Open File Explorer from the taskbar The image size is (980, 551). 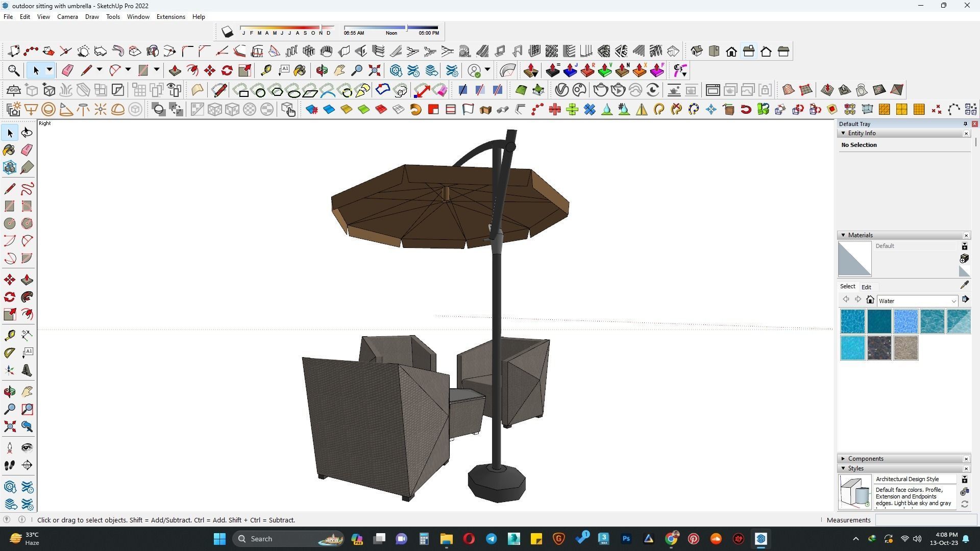(x=447, y=539)
